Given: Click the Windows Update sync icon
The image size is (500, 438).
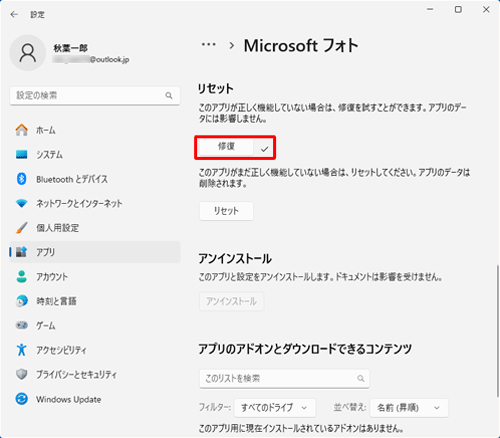Looking at the screenshot, I should click(22, 399).
